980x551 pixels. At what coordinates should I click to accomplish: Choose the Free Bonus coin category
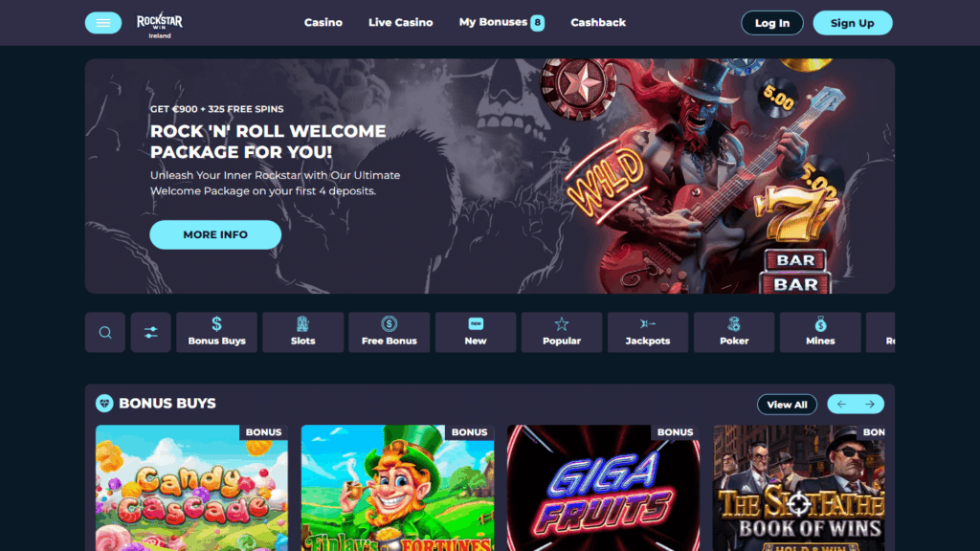click(389, 332)
